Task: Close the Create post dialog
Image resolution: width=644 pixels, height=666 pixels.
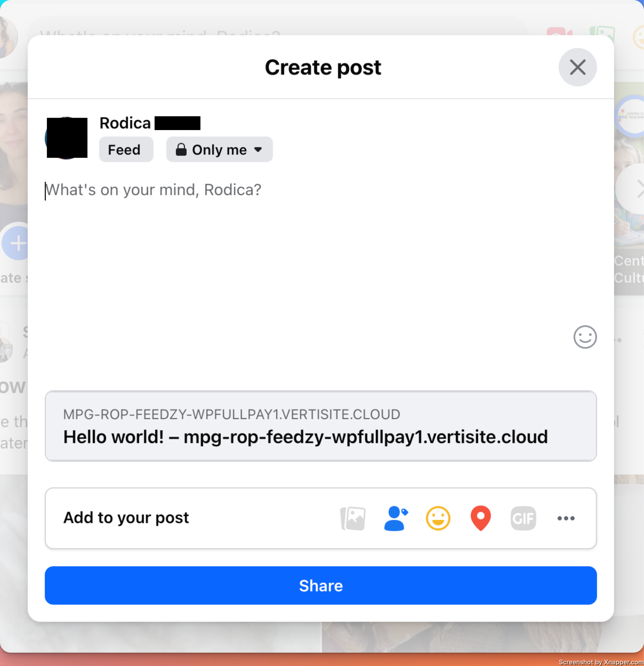Action: [x=577, y=67]
